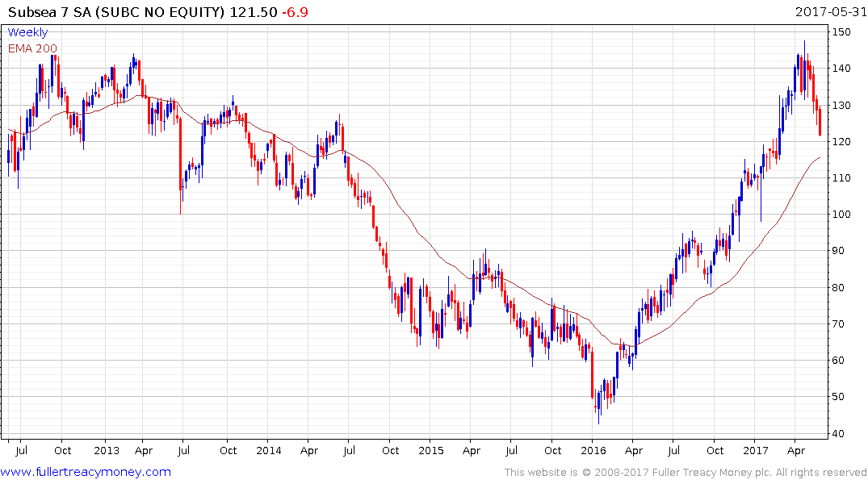868x484 pixels.
Task: Click the 100 price axis label
Action: tap(841, 215)
